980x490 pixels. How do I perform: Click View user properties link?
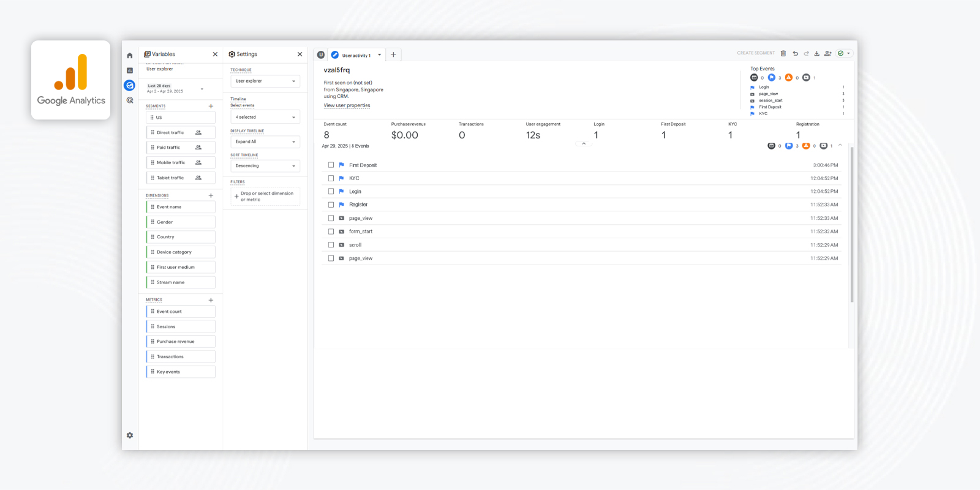(347, 105)
